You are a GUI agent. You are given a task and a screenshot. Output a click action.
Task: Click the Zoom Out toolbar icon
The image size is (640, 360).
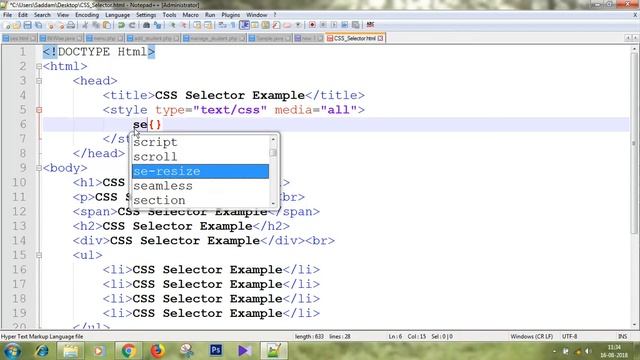click(x=184, y=25)
